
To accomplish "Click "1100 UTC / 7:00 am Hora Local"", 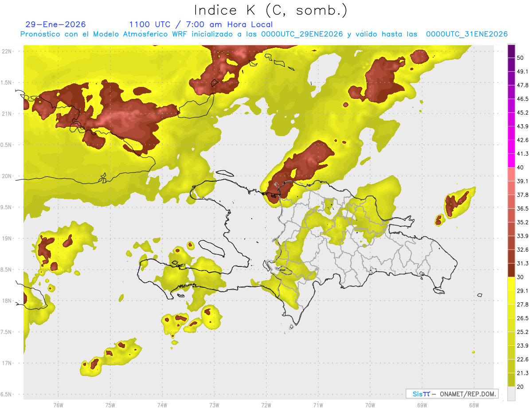I will coord(201,24).
